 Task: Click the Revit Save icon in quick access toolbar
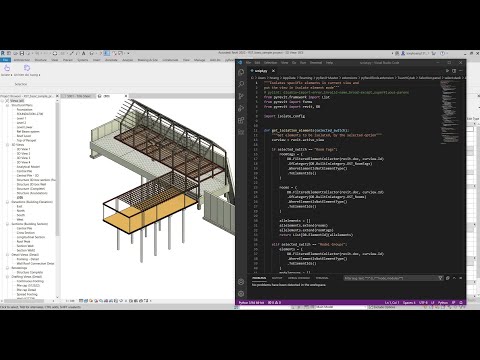(x=22, y=53)
